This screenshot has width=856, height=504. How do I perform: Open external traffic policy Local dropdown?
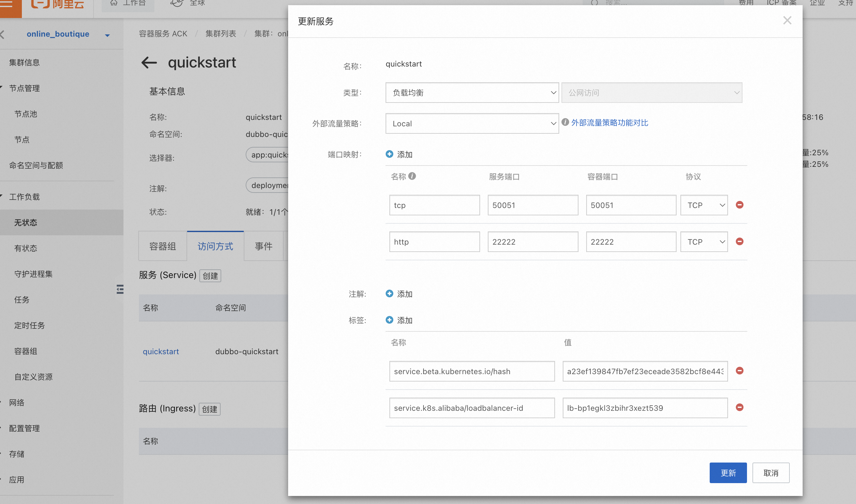[x=472, y=124]
